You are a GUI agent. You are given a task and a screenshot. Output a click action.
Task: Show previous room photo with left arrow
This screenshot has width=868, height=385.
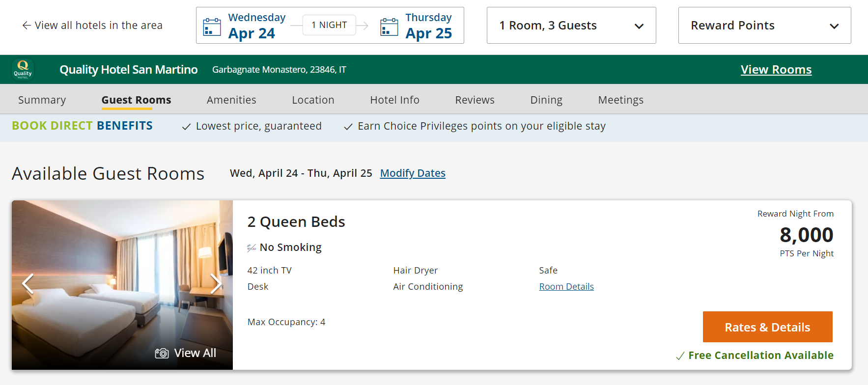28,283
